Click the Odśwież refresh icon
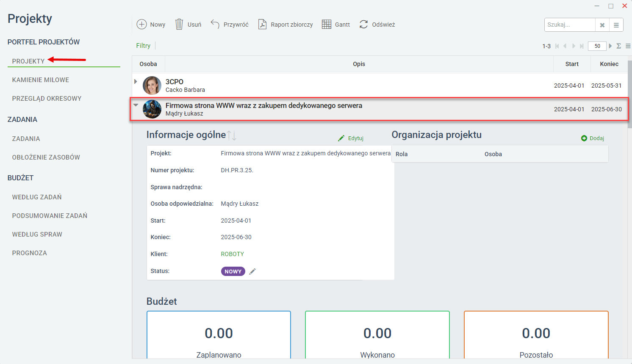The height and width of the screenshot is (364, 632). pyautogui.click(x=364, y=24)
